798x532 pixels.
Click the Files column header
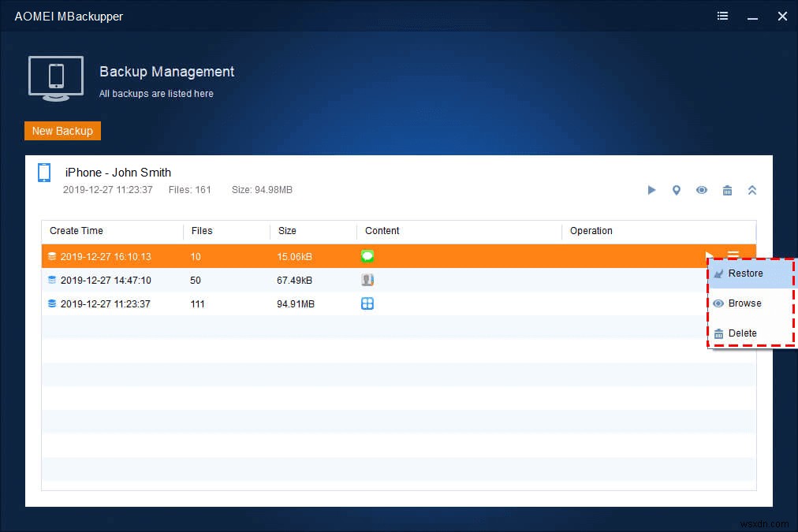point(202,231)
